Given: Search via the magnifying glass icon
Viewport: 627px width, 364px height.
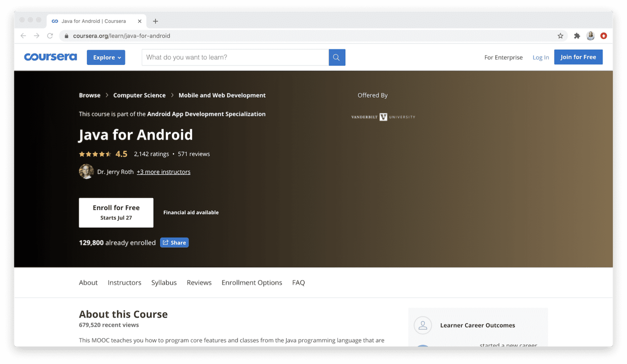Looking at the screenshot, I should coord(336,57).
